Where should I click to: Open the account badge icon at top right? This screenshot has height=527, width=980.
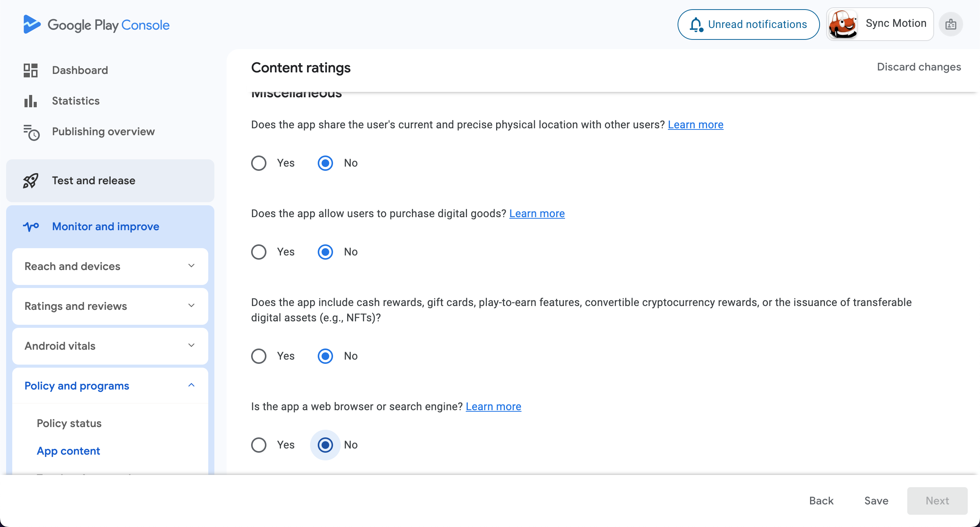[x=951, y=25]
